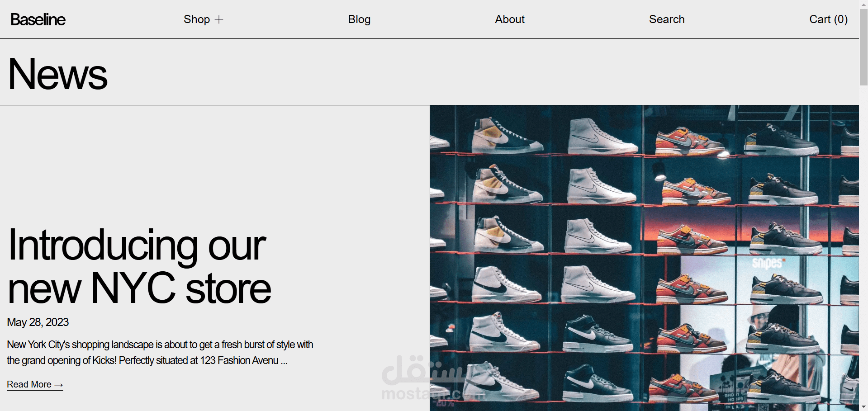View Cart (0)
Screen dimensions: 868x411
828,19
